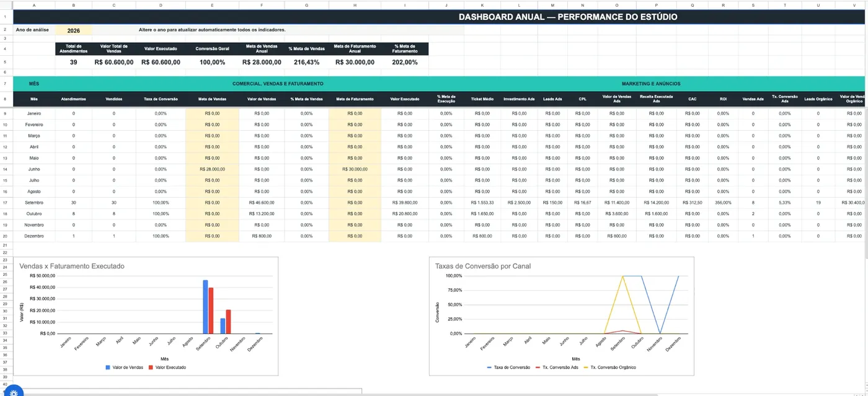The height and width of the screenshot is (396, 868).
Task: Click the "Taxas de Conversão por Canal" chart title
Action: 483,266
